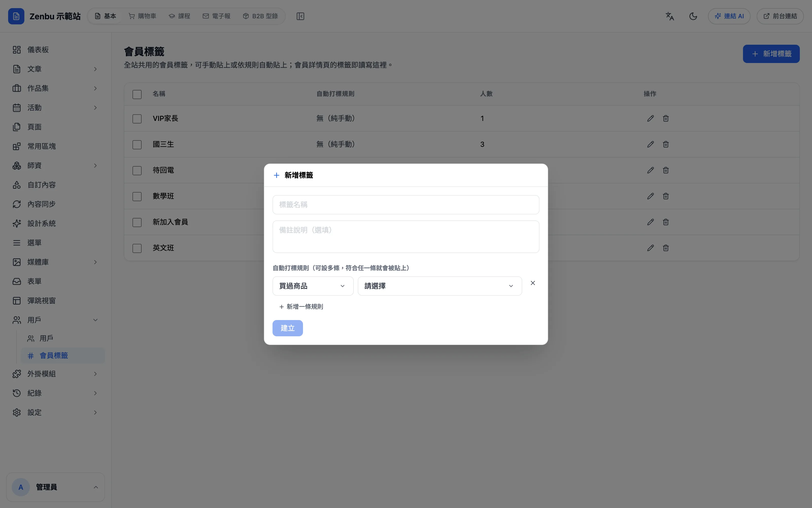Remove the rule with the X icon
This screenshot has width=812, height=508.
click(533, 283)
